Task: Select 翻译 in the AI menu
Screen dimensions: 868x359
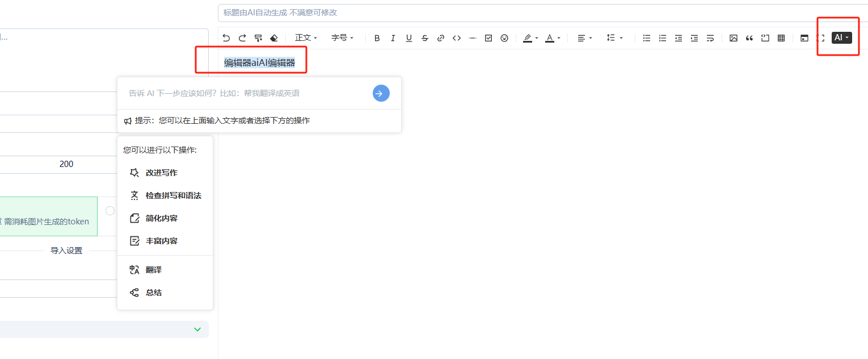Action: [153, 270]
